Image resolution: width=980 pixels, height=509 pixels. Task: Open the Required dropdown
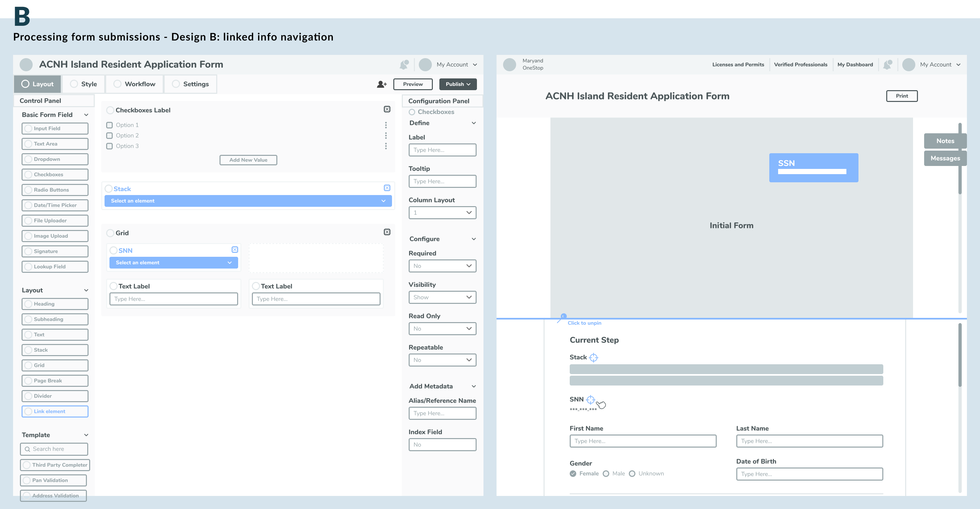point(442,266)
